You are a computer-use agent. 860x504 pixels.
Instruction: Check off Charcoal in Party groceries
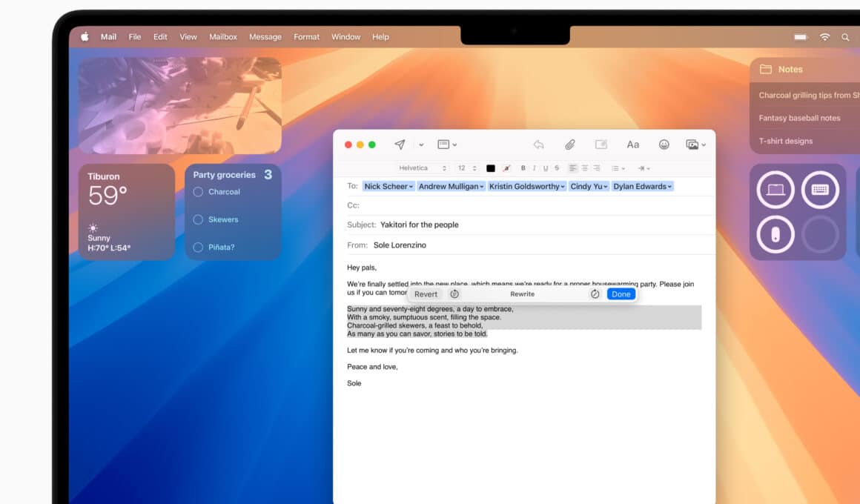pos(198,192)
